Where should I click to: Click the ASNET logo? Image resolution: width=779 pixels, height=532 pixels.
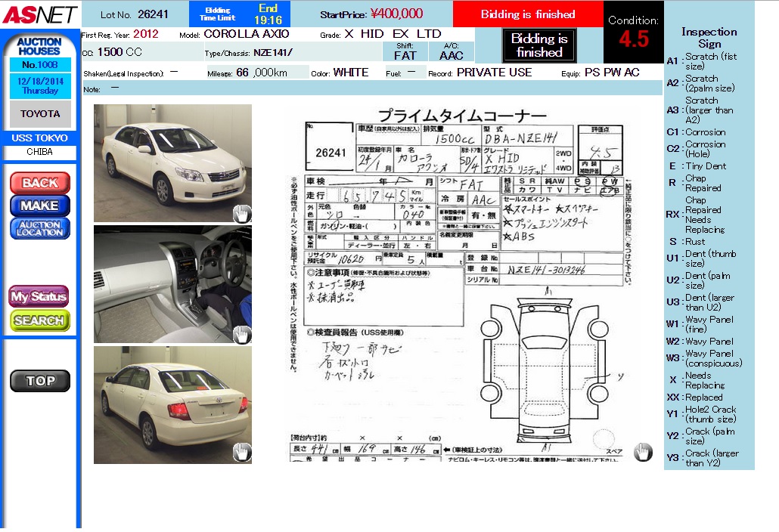click(39, 14)
